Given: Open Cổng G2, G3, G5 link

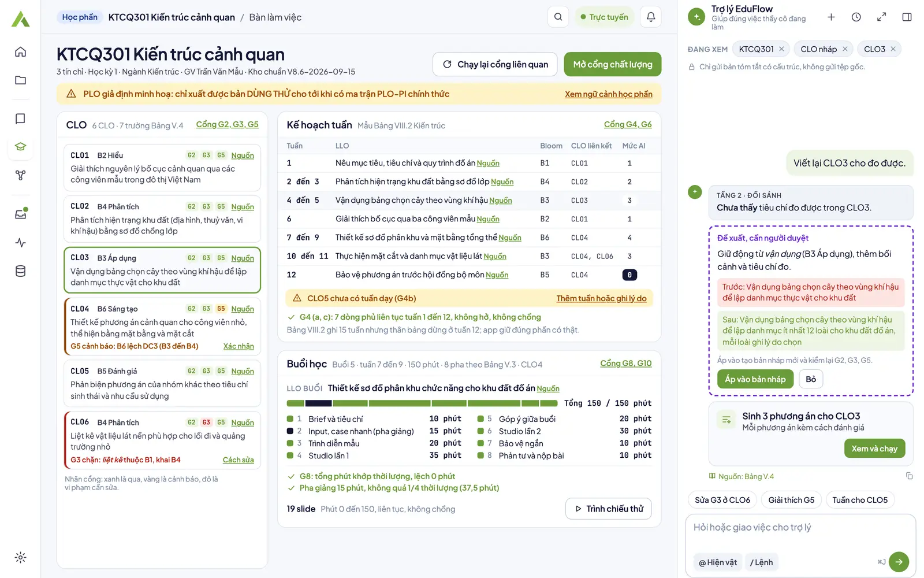Looking at the screenshot, I should pos(228,124).
